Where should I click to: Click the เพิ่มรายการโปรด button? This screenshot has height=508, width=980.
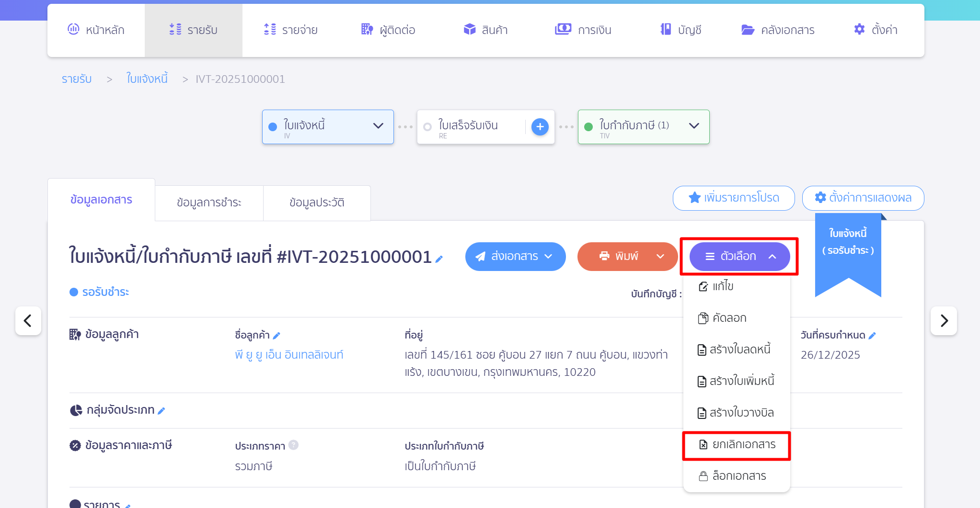[x=733, y=198]
